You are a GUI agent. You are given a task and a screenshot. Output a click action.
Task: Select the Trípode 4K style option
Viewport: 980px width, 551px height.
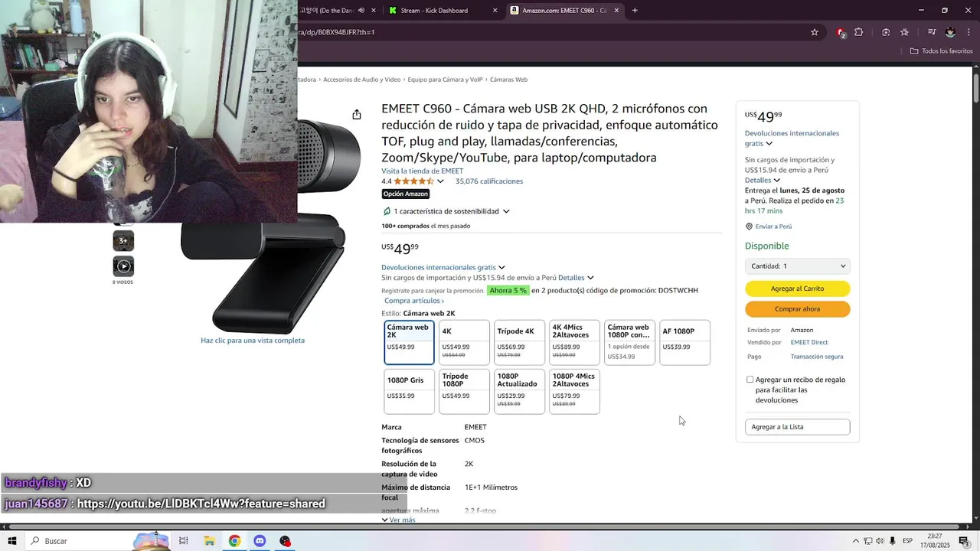[x=519, y=342]
